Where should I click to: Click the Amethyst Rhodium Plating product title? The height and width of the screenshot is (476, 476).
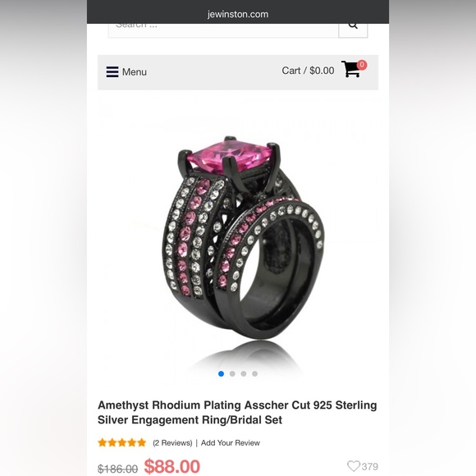237,412
